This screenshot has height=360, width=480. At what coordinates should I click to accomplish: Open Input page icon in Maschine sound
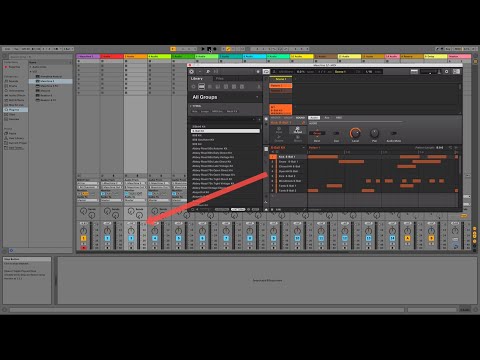coord(279,130)
